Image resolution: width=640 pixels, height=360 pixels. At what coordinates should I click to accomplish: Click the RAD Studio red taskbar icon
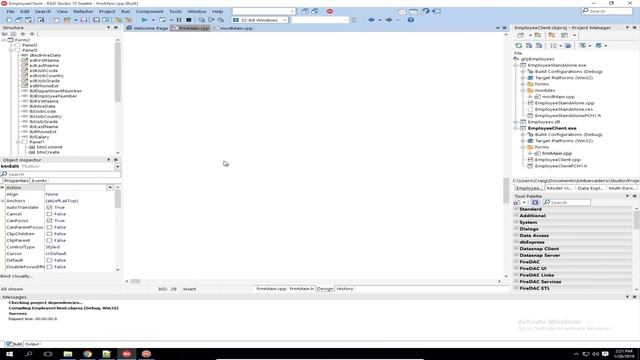127,354
